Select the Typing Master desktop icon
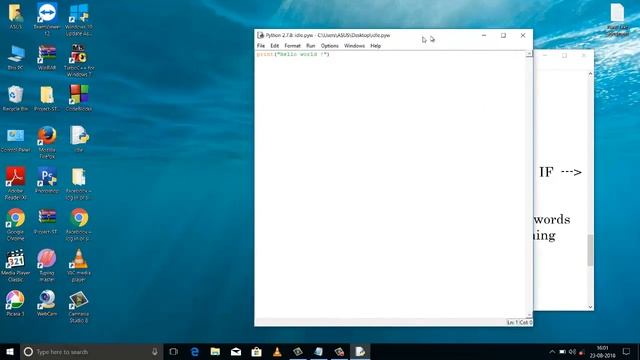Screen dimensions: 640x360 point(47,265)
